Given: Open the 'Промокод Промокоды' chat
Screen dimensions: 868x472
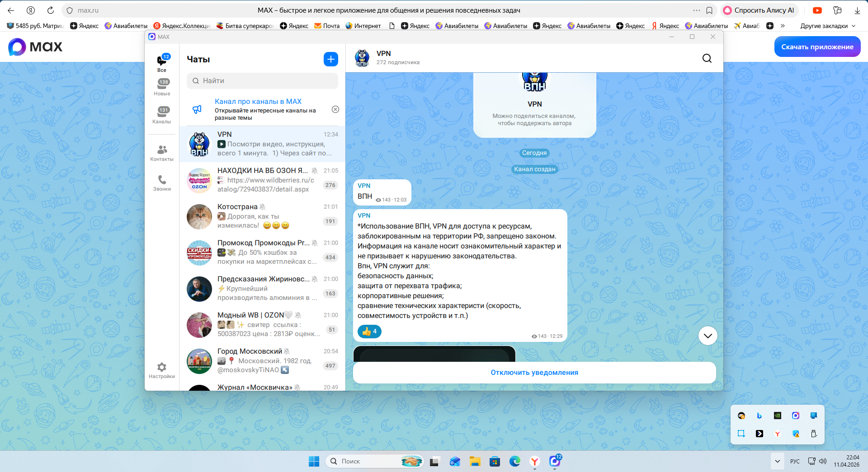Looking at the screenshot, I should (262, 252).
